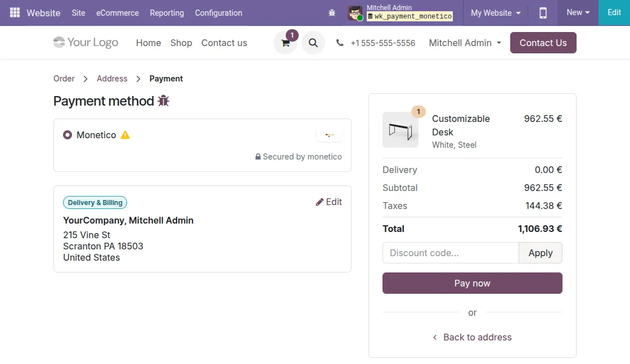Click the Delivery & Billing badge
This screenshot has height=364, width=630.
95,203
